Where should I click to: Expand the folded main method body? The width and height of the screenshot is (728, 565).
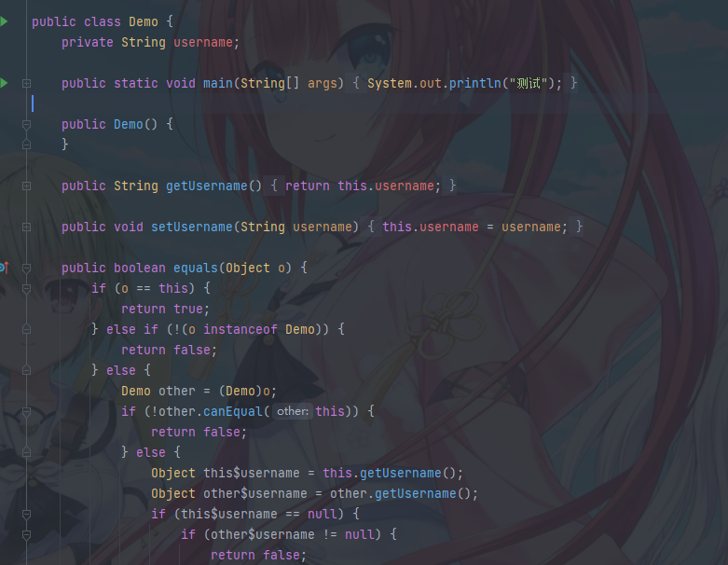[26, 84]
